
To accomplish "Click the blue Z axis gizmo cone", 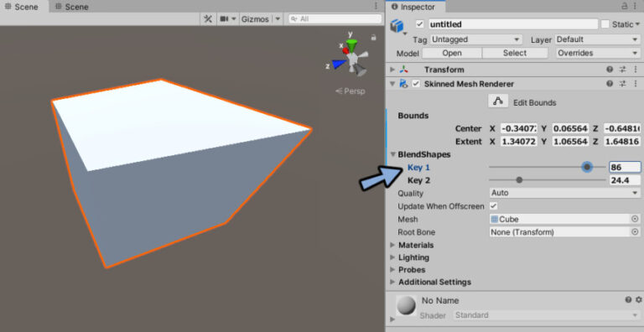I will (340, 64).
